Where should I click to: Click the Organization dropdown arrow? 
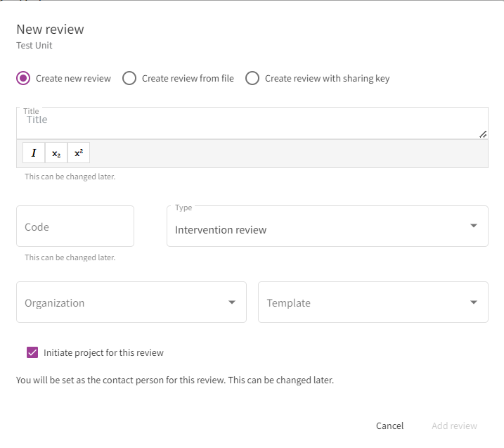(x=232, y=302)
